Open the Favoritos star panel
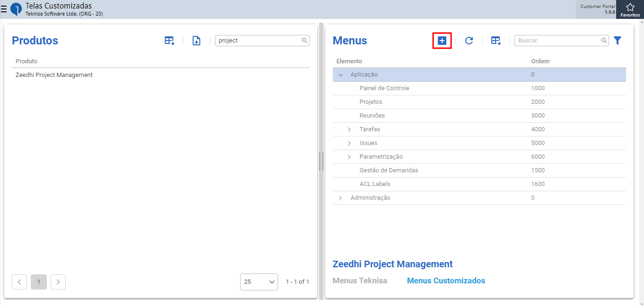The image size is (644, 306). pyautogui.click(x=630, y=9)
